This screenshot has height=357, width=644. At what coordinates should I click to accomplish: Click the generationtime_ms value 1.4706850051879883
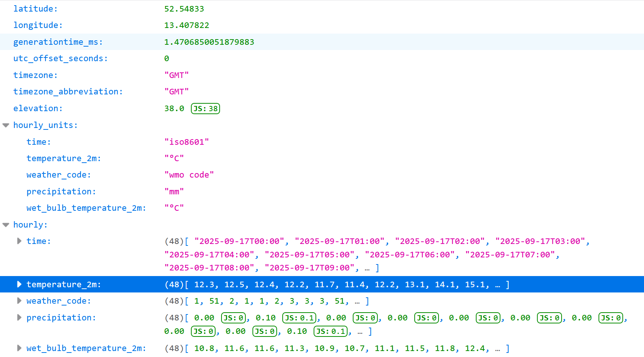point(209,42)
